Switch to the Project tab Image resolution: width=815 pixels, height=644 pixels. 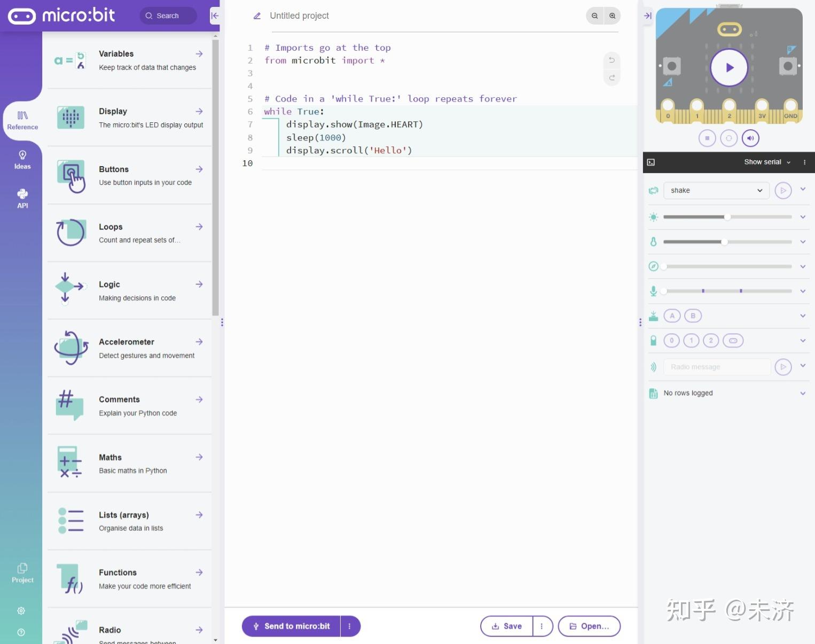tap(22, 573)
